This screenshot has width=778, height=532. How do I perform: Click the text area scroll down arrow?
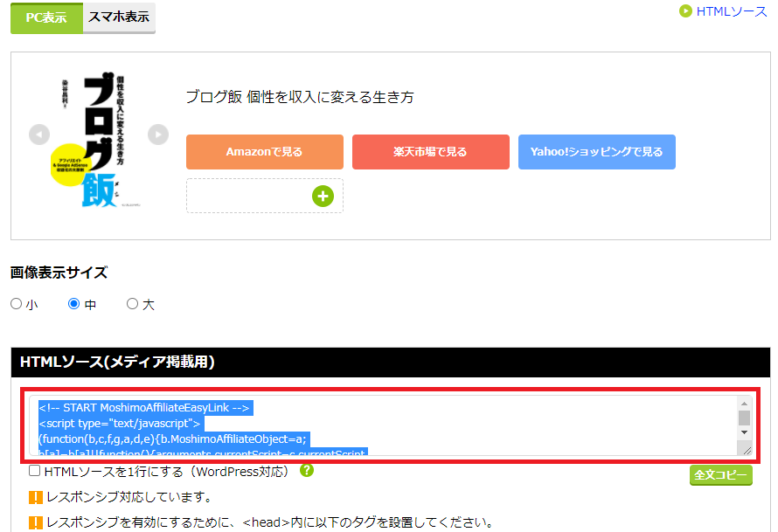[744, 432]
